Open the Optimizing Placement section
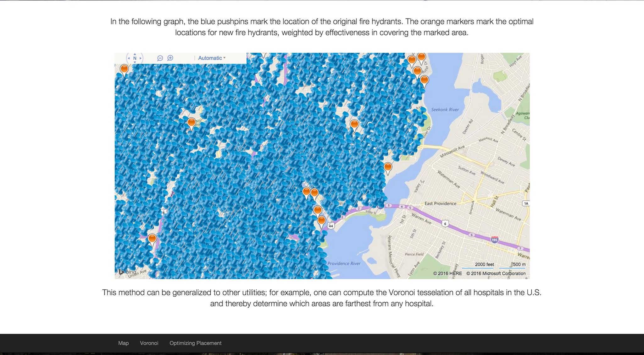The height and width of the screenshot is (355, 644). click(195, 343)
